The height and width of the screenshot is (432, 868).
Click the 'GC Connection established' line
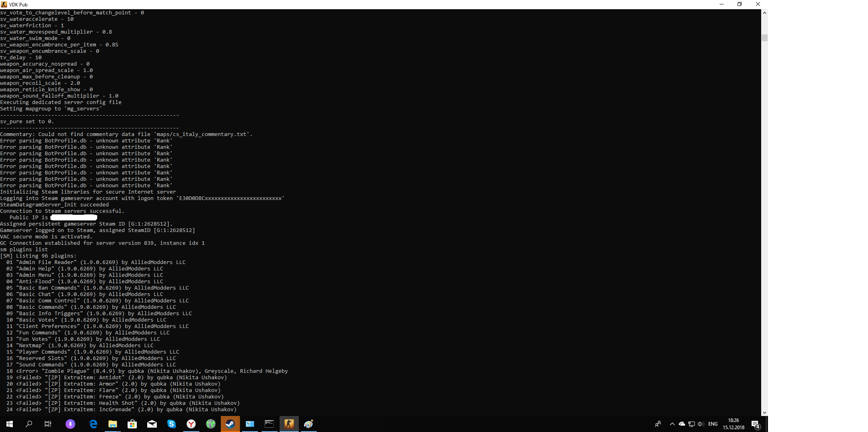102,243
